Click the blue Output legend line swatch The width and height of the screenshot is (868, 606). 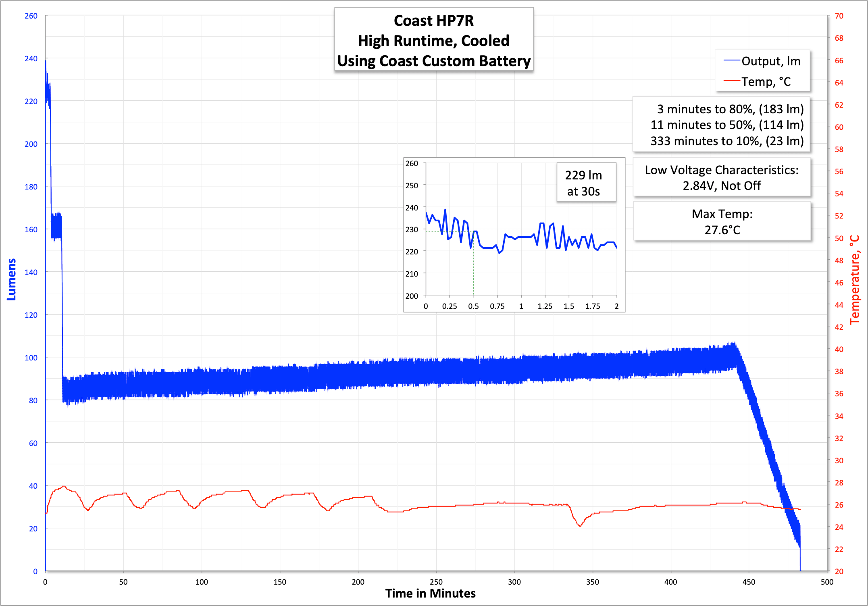732,61
